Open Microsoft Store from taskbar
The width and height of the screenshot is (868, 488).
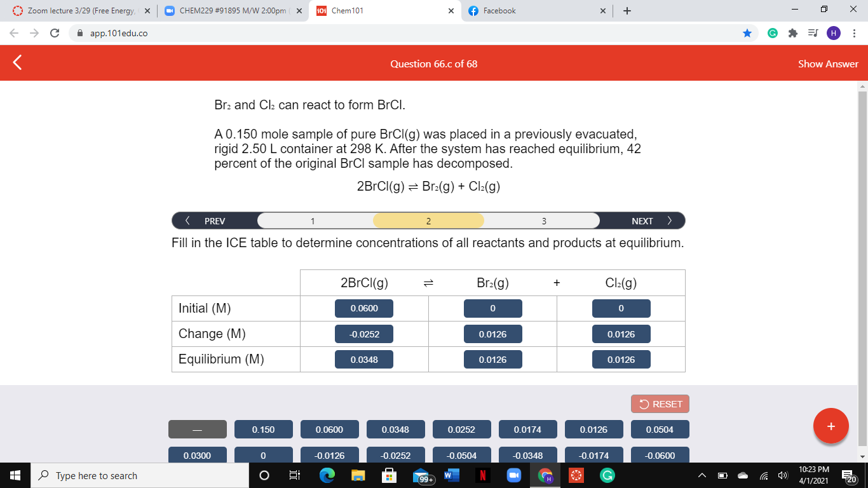point(389,475)
